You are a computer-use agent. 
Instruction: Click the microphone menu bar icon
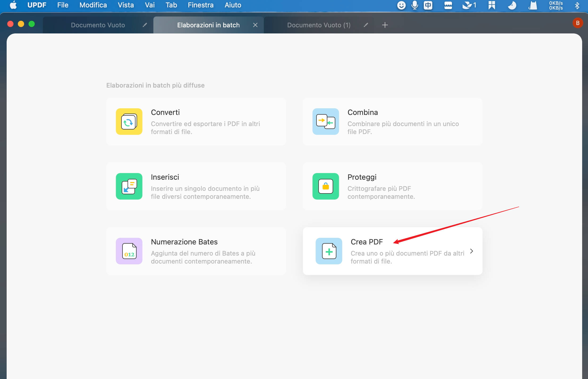pos(414,5)
